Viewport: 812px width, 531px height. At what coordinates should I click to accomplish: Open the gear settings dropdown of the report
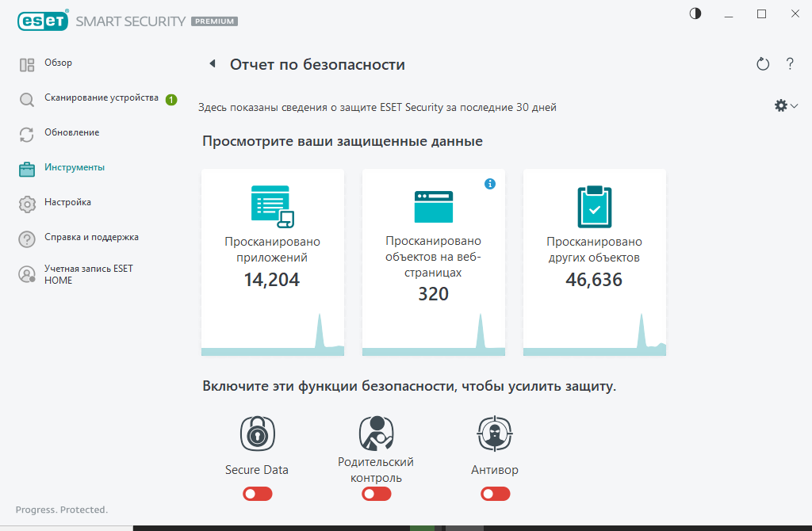(786, 105)
